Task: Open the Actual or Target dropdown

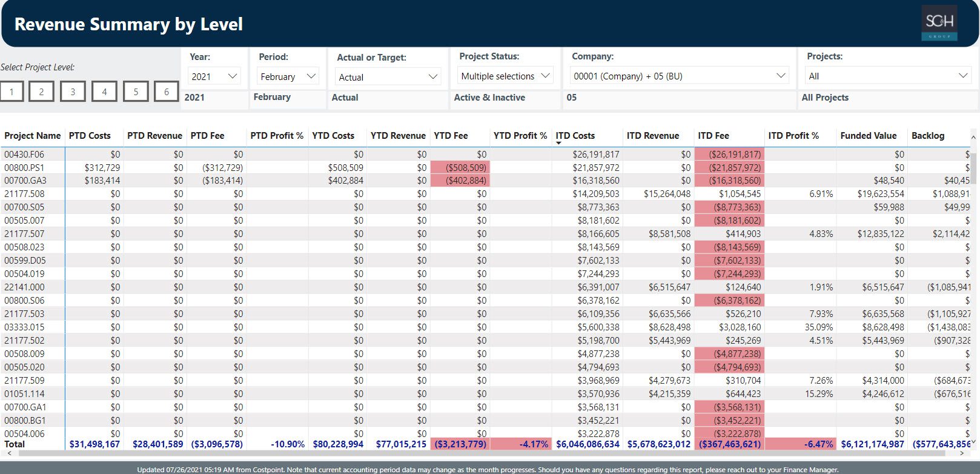Action: [387, 77]
